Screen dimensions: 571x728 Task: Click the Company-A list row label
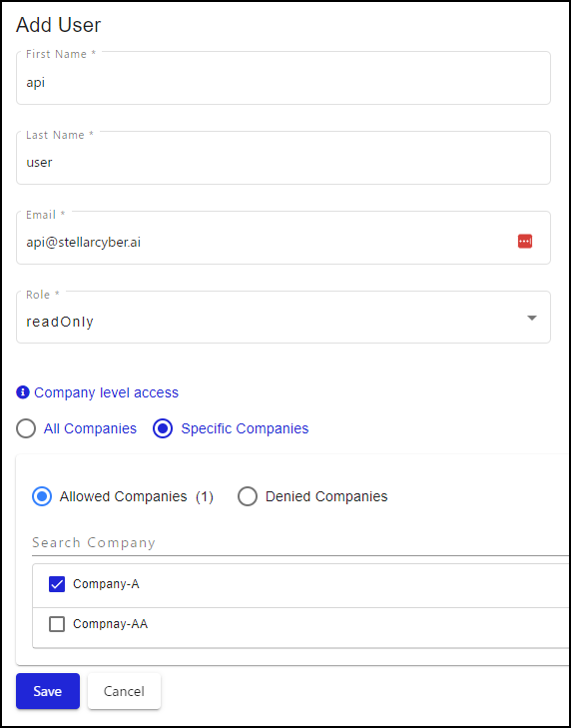click(106, 584)
